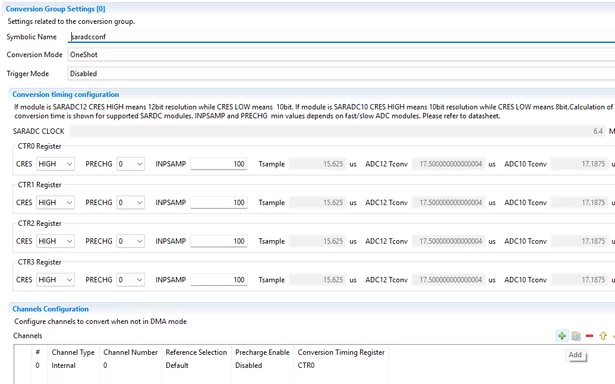Click the CTR2 Tsample value 15.625
Screen dimensions: 615x384
click(318, 241)
